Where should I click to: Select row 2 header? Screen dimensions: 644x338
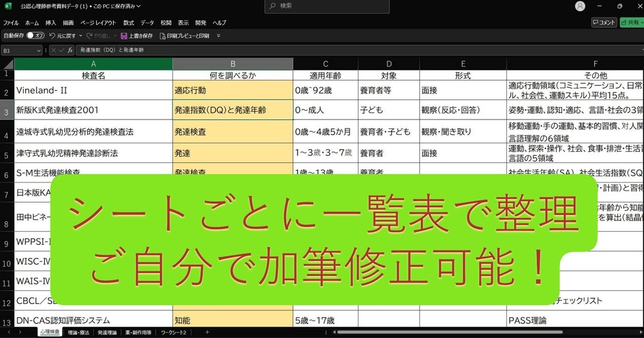[x=6, y=91]
